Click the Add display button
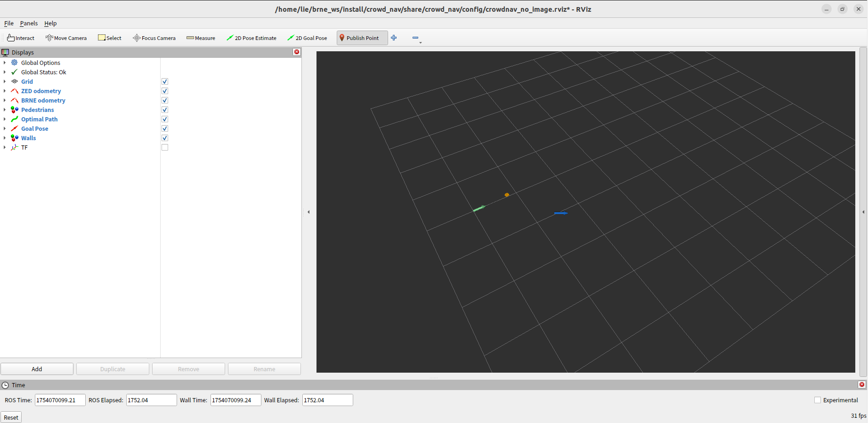The height and width of the screenshot is (423, 868). click(x=37, y=369)
